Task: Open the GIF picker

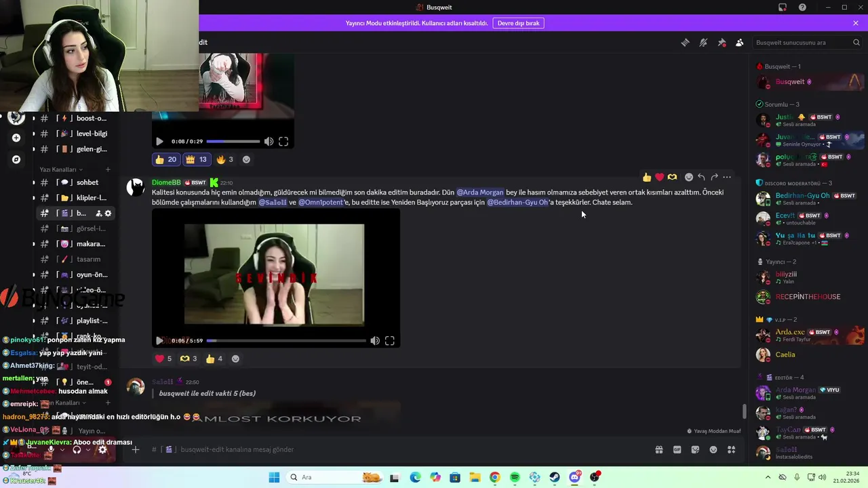Action: click(x=677, y=449)
